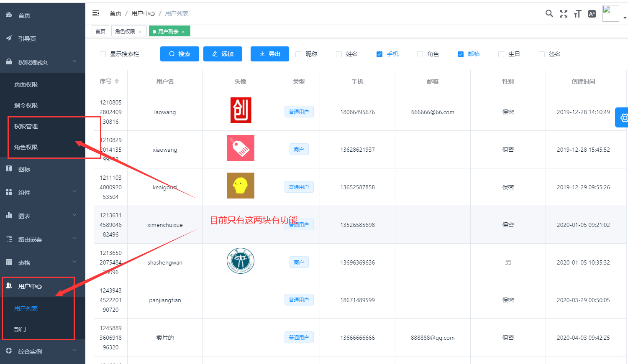Check the 角色 column checkbox
Screen dimensions: 628x364
[420, 54]
